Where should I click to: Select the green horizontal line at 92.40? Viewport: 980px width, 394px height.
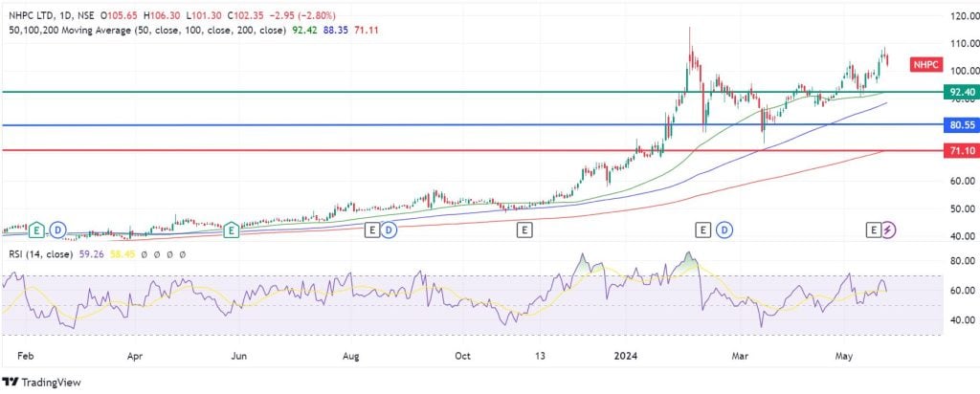click(x=472, y=92)
